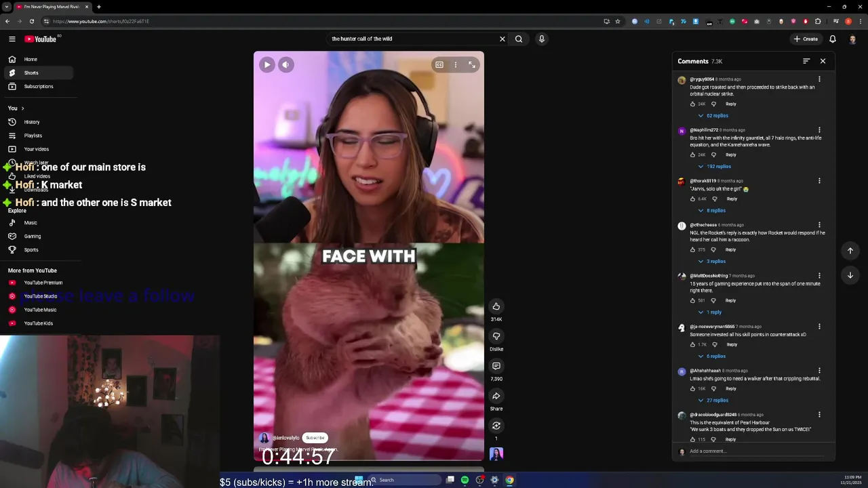Viewport: 868px width, 488px height.
Task: Open the comments sort options
Action: [806, 61]
